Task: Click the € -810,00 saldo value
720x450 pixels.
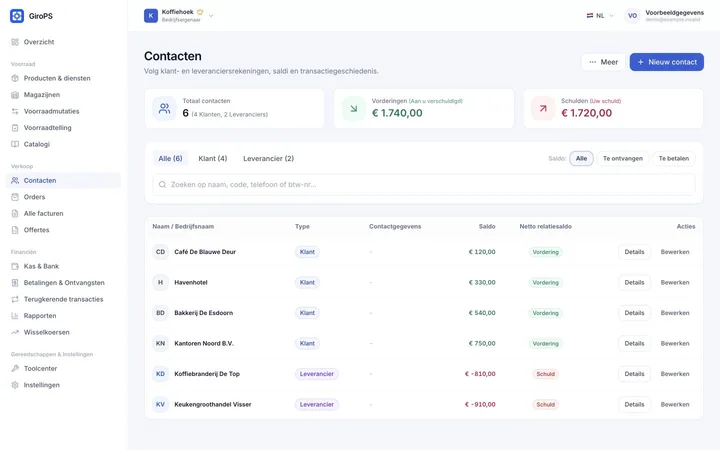Action: point(480,374)
